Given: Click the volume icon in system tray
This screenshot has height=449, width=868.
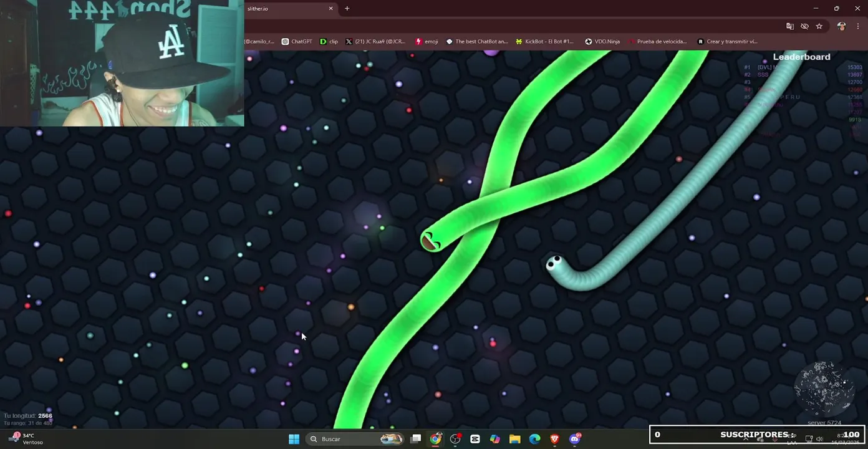Looking at the screenshot, I should [x=819, y=439].
